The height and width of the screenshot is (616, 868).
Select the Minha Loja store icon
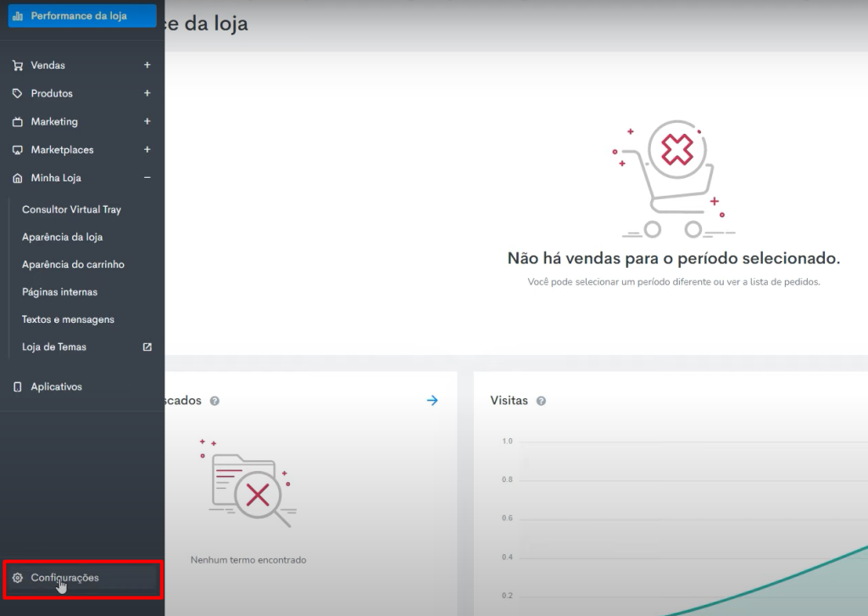coord(17,178)
